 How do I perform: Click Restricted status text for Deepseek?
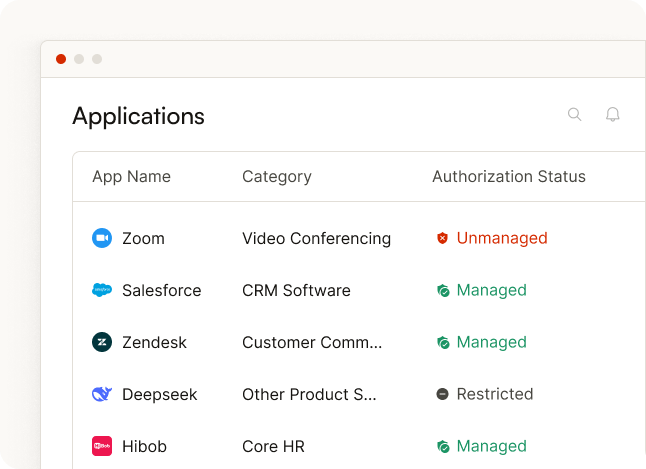(495, 394)
